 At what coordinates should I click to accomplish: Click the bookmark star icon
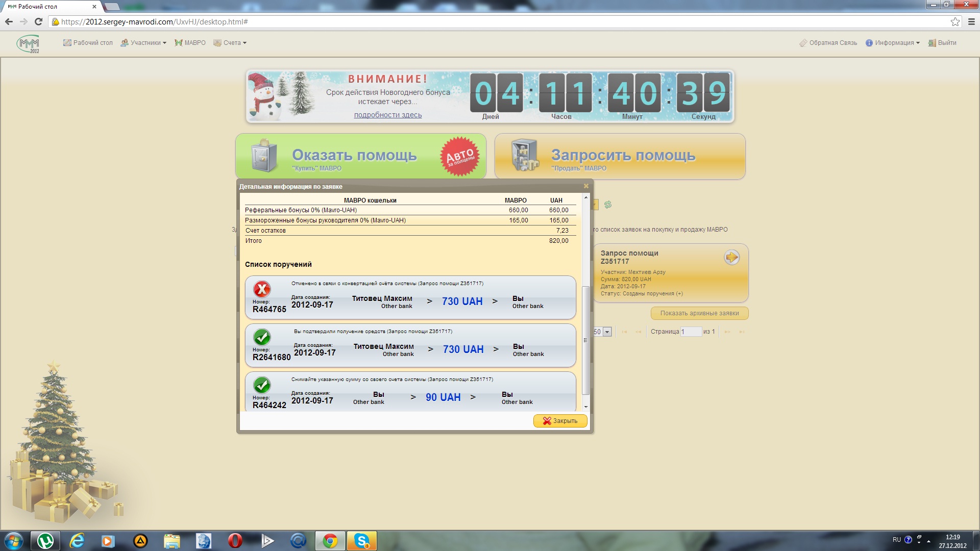[x=955, y=22]
